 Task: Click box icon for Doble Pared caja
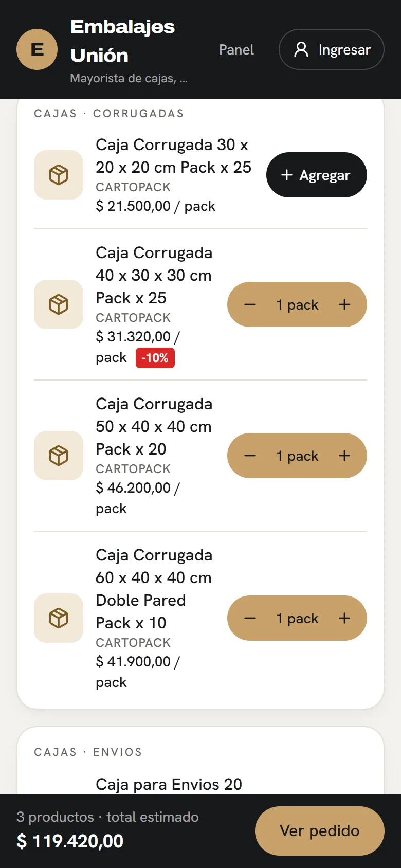59,618
